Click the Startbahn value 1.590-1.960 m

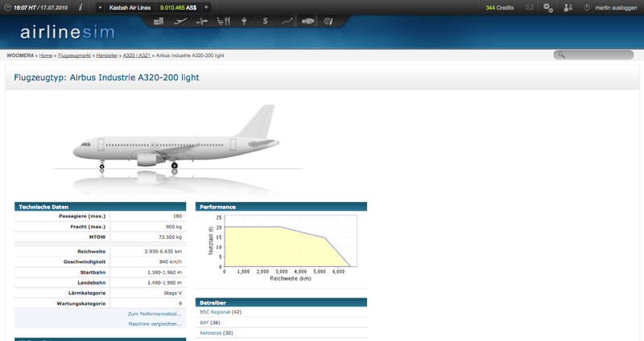164,273
